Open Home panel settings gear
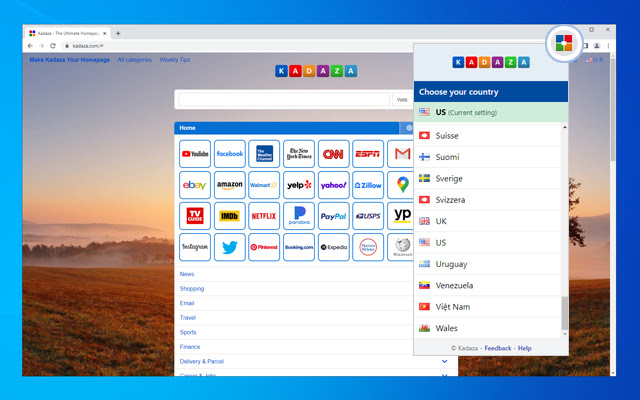Viewport: 640px width, 400px height. pyautogui.click(x=409, y=128)
